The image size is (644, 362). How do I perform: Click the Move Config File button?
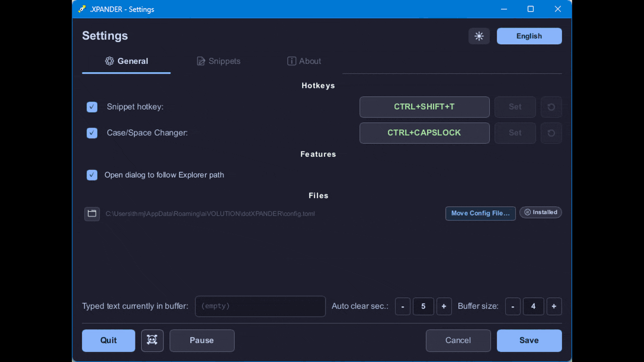[480, 213]
